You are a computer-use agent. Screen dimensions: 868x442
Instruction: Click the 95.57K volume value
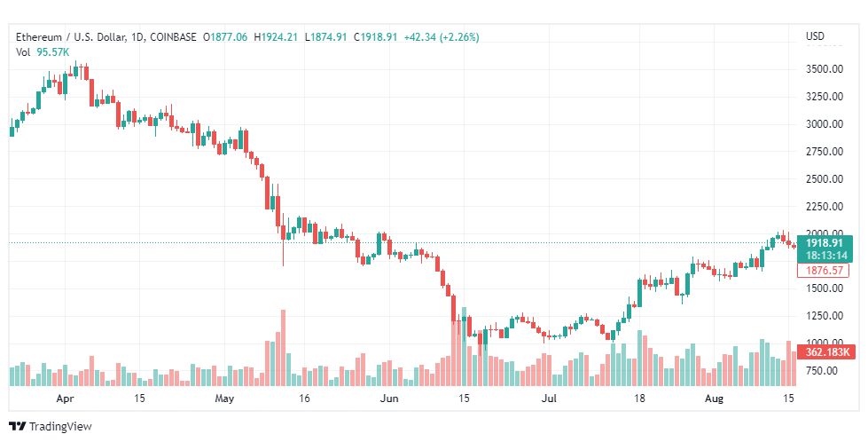point(54,51)
